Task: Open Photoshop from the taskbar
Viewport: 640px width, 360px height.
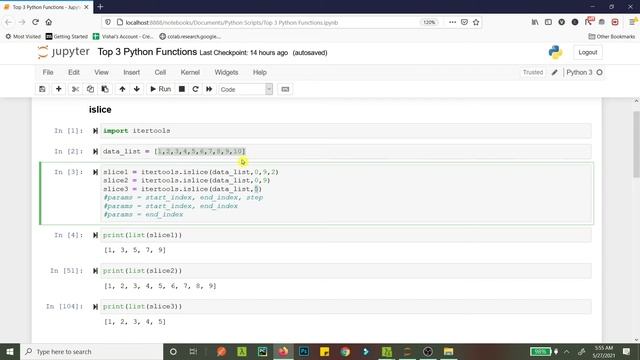Action: [304, 351]
